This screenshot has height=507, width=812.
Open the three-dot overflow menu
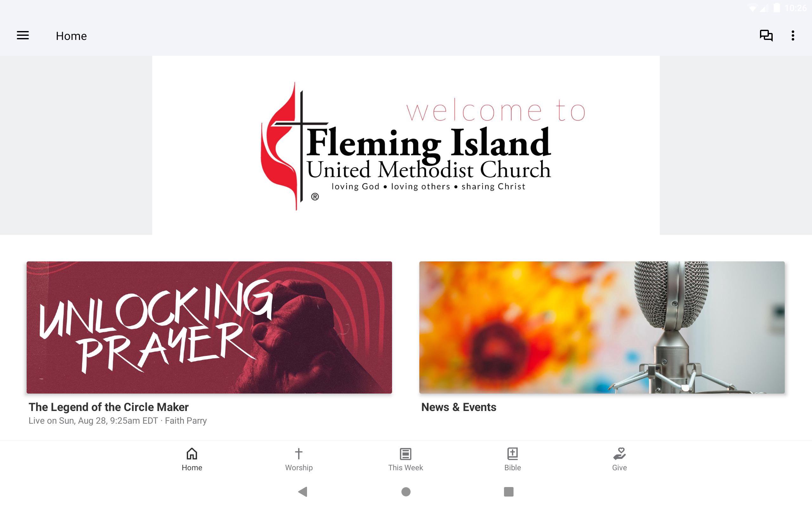pyautogui.click(x=793, y=35)
